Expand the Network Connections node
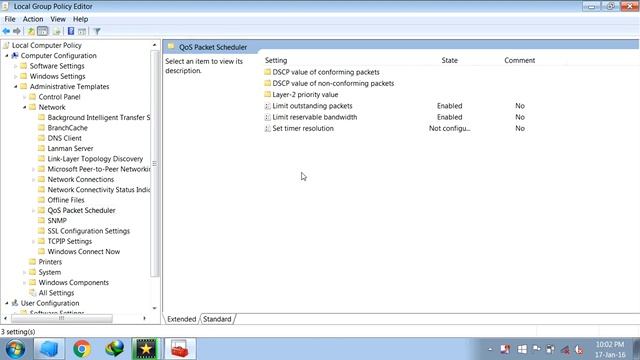This screenshot has height=360, width=640. tap(33, 180)
